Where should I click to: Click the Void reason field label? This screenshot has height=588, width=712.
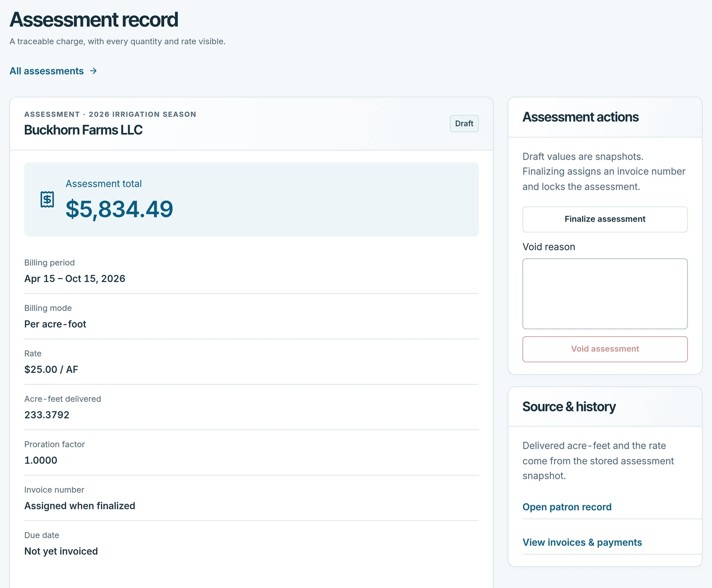click(549, 247)
